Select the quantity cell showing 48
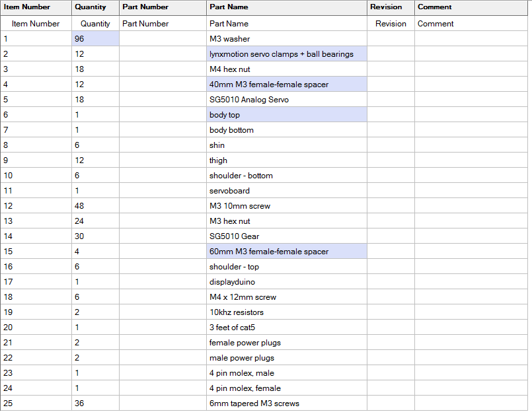This screenshot has height=420, width=532. tap(95, 206)
